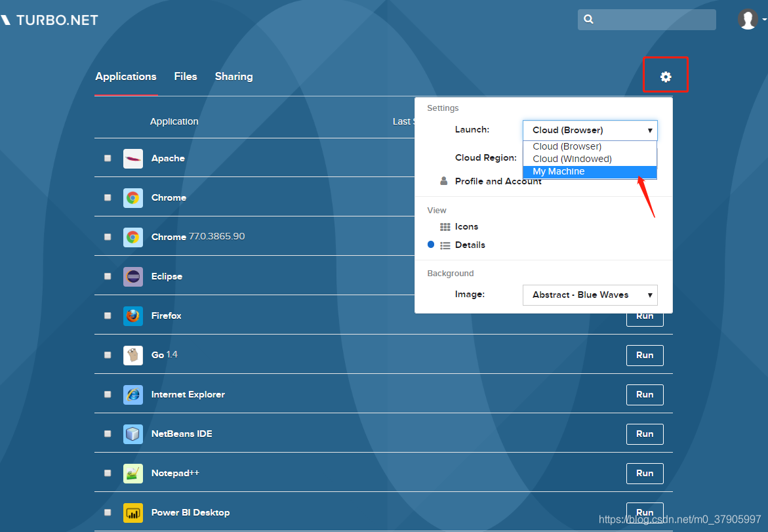Viewport: 768px width, 532px height.
Task: Open the Apache application name
Action: pos(168,158)
